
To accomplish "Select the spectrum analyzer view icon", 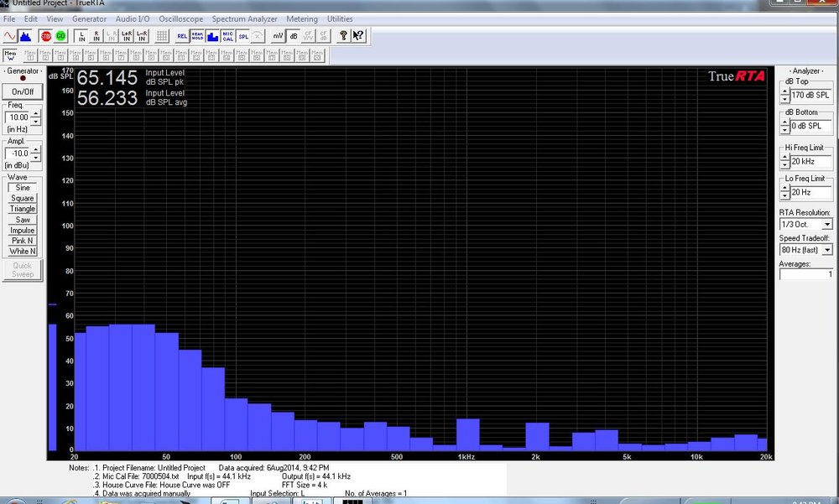I will [25, 36].
